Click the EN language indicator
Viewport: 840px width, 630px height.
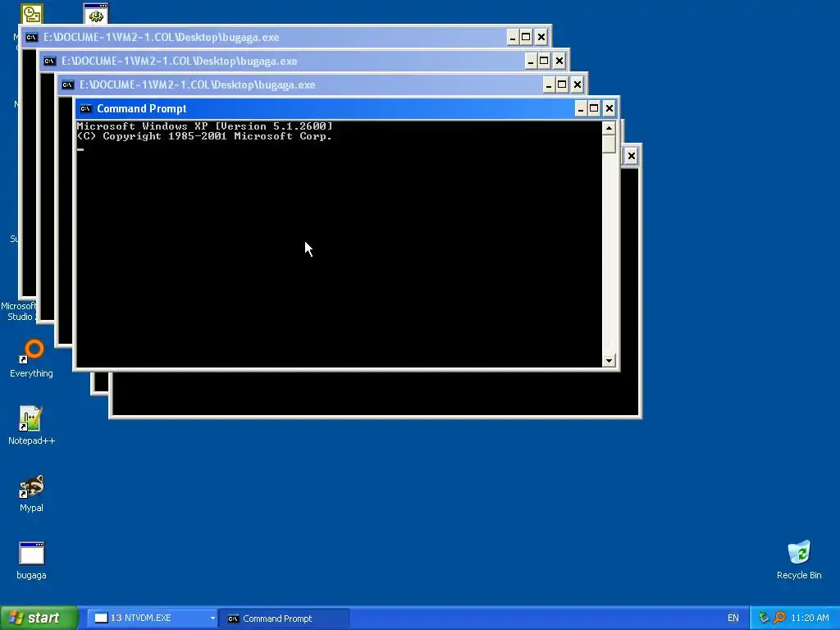733,618
